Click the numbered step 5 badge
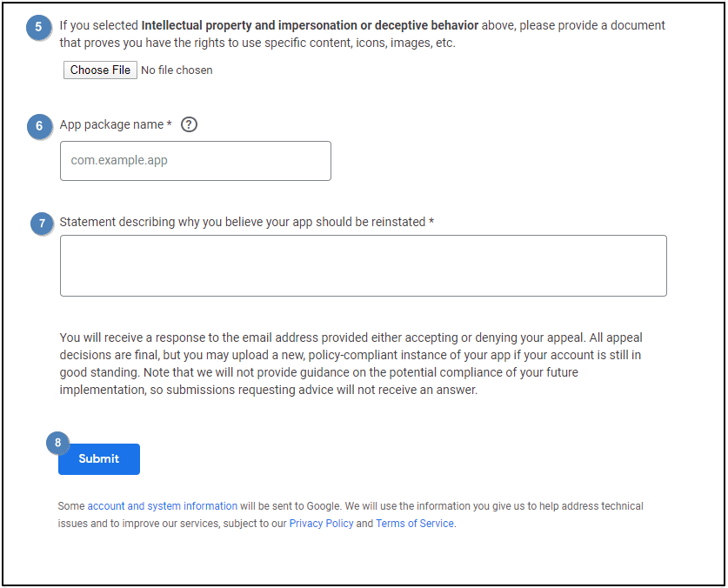The width and height of the screenshot is (728, 588). [x=38, y=27]
